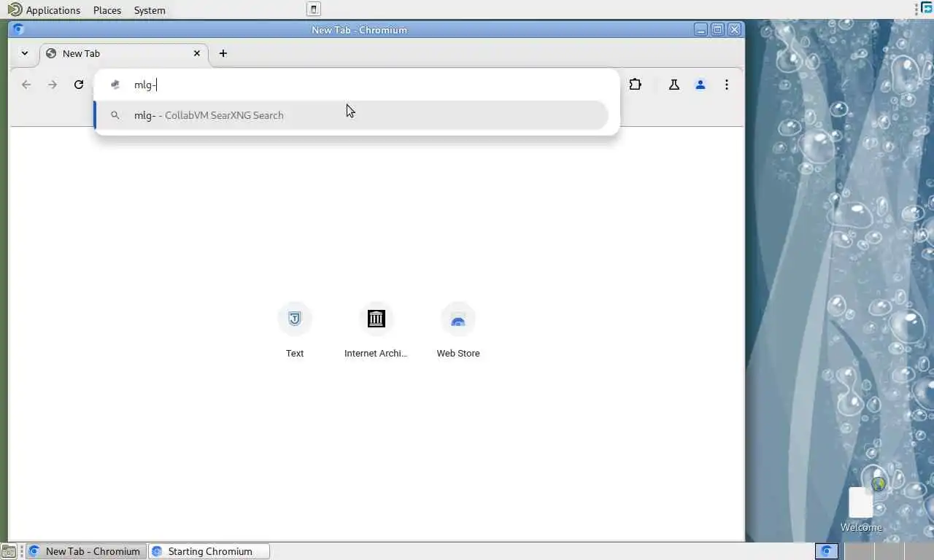Screen dimensions: 934x560
Task: Click the Chromium icon in workspace switcher
Action: coord(827,551)
